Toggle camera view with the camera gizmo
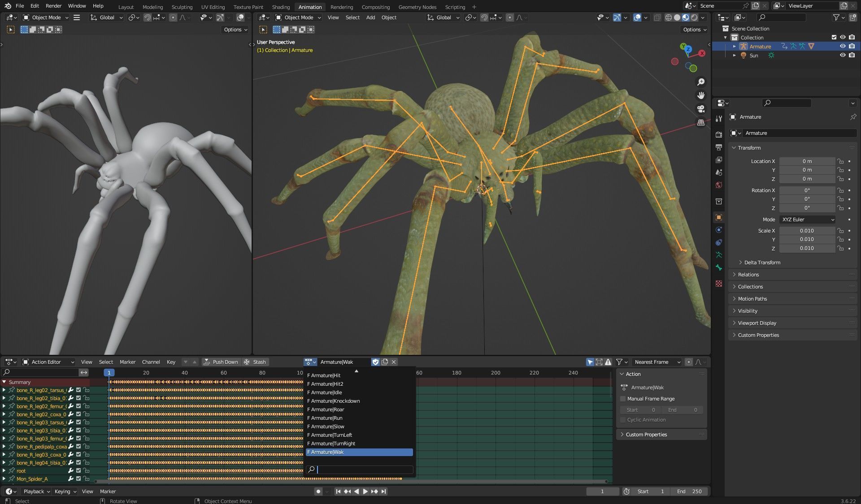Screen dimensions: 861x504 click(x=701, y=109)
